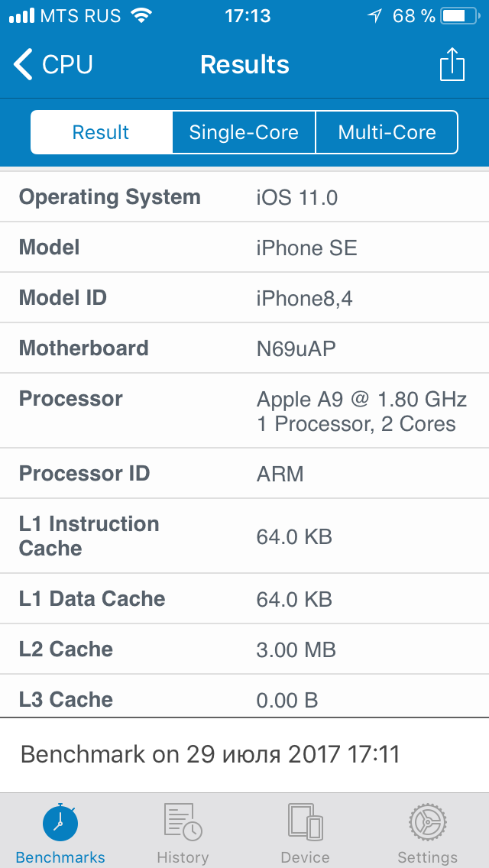Image resolution: width=489 pixels, height=868 pixels.
Task: Tap the Wi-Fi icon in status bar
Action: point(142,16)
